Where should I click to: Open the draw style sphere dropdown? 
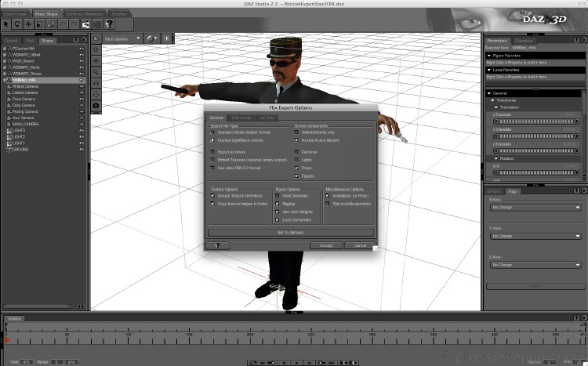coord(152,38)
